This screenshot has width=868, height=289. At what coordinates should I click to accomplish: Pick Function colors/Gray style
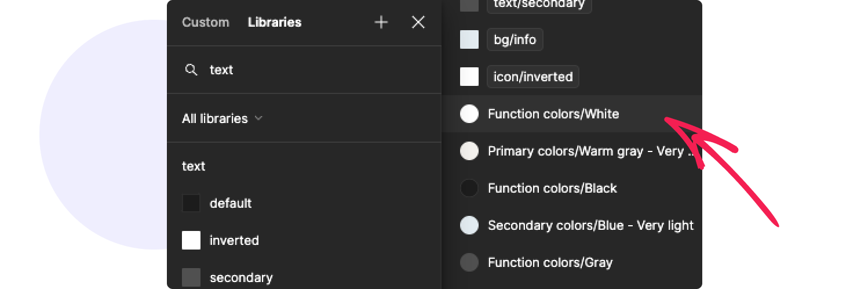click(549, 262)
